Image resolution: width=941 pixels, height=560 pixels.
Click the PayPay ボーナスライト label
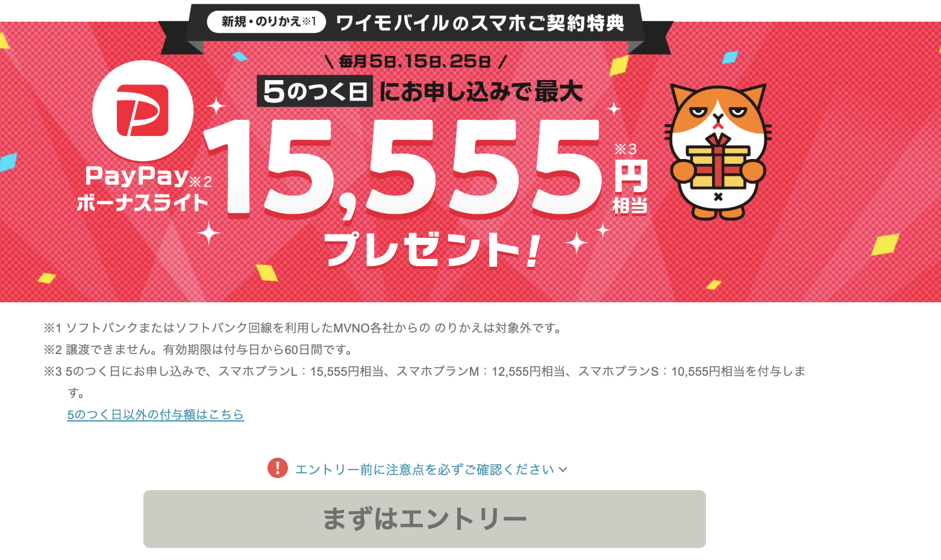tap(142, 188)
